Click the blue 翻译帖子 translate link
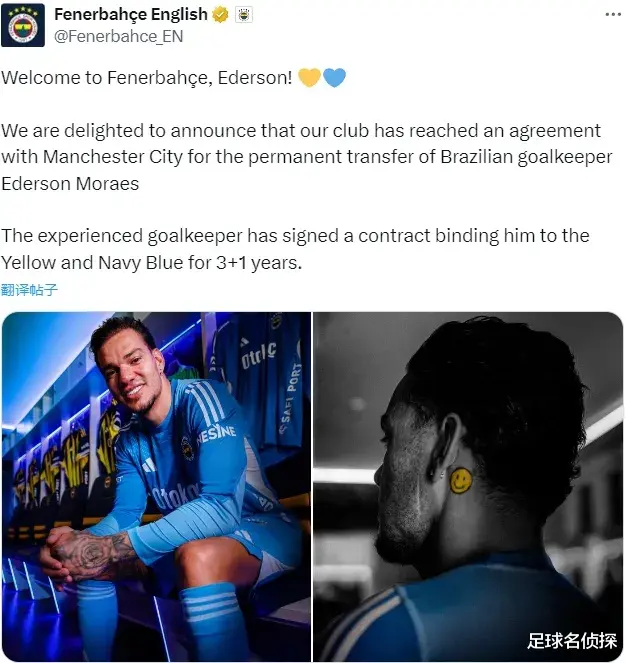 coord(29,290)
